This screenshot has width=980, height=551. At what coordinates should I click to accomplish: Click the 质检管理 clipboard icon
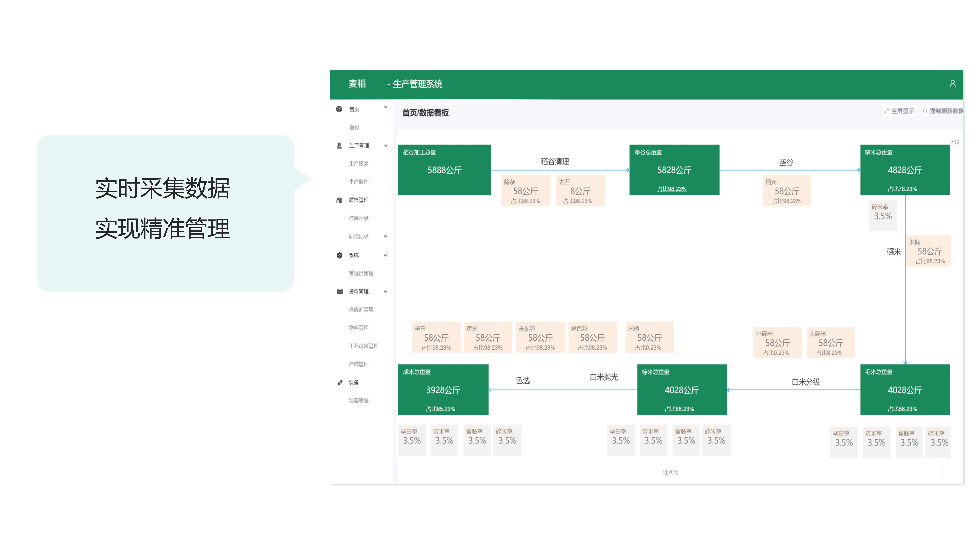tap(339, 200)
